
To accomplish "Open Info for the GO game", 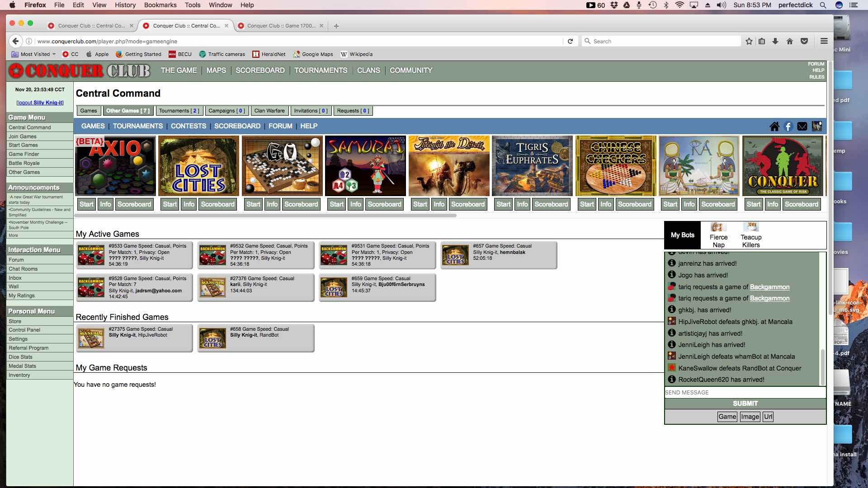I will pyautogui.click(x=272, y=204).
